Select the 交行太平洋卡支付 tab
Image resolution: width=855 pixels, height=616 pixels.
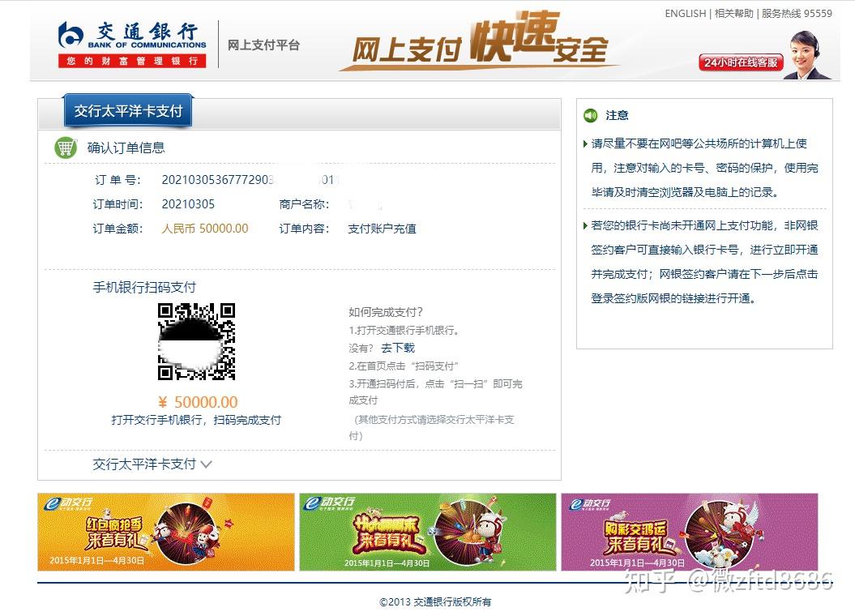[128, 111]
